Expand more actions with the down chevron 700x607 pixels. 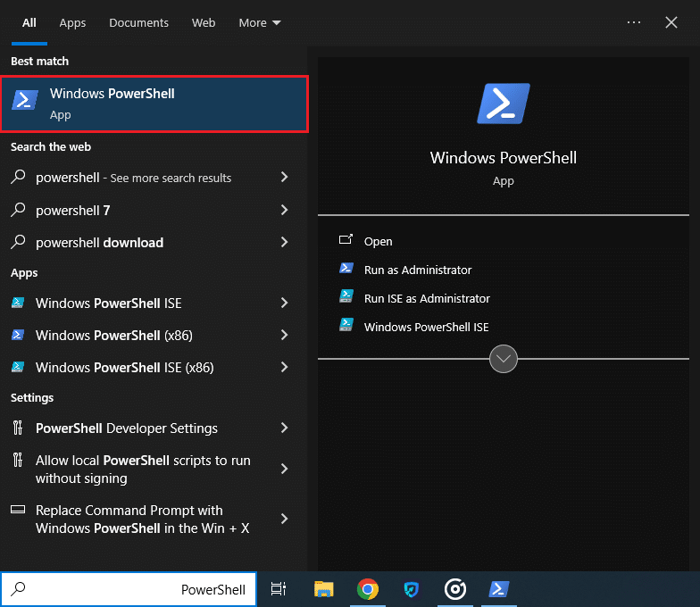[504, 359]
